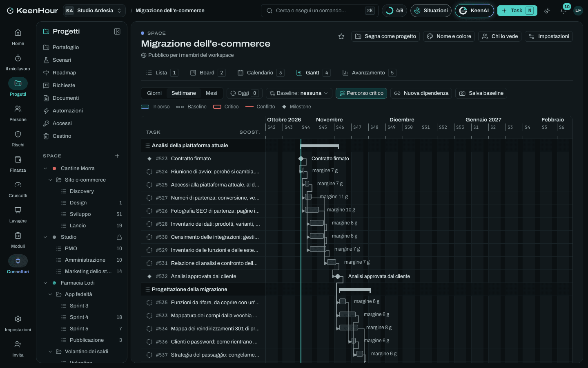Open the Finanza section
This screenshot has width=588, height=368.
[18, 164]
